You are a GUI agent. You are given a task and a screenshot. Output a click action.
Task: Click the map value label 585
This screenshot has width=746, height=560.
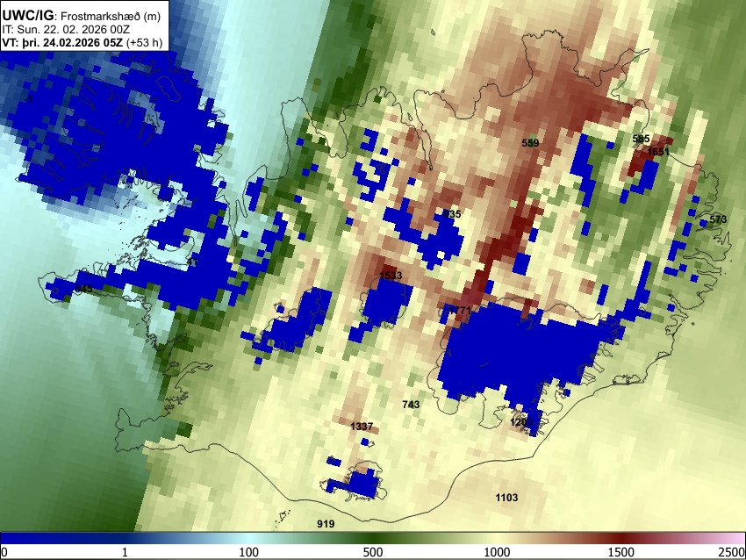tap(641, 139)
